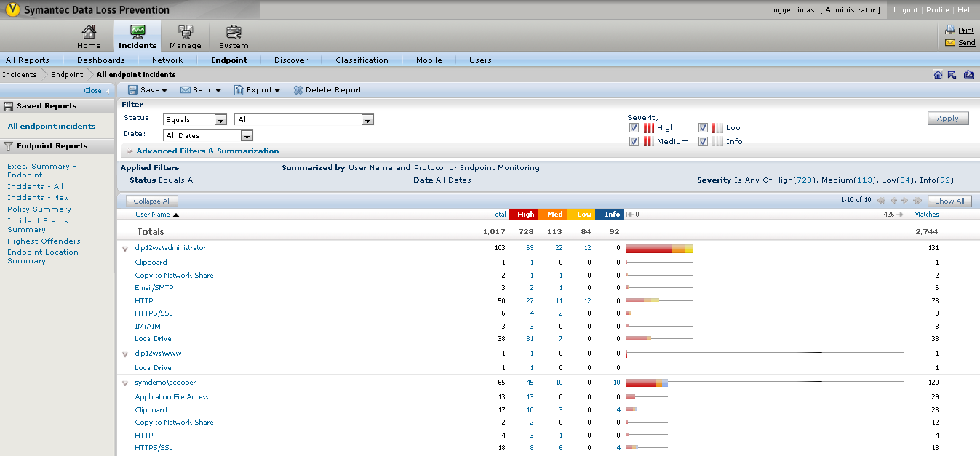
Task: Click the next page pagination arrow
Action: coord(905,201)
